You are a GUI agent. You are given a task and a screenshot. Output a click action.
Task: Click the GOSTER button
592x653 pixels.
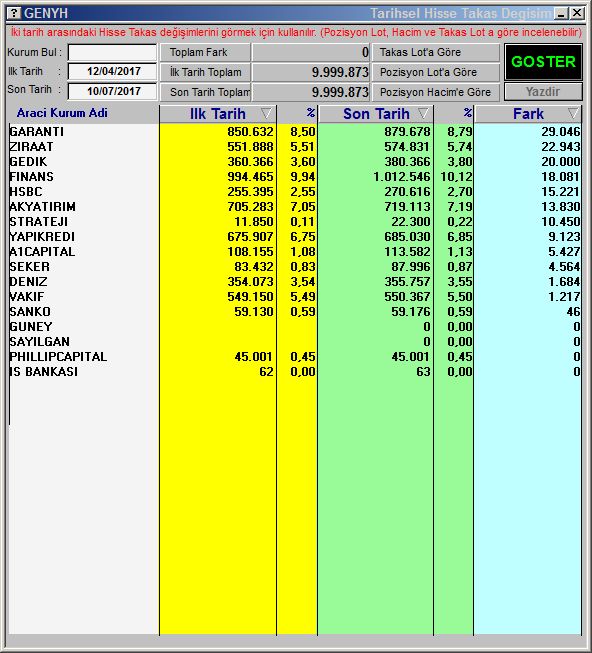(x=543, y=62)
